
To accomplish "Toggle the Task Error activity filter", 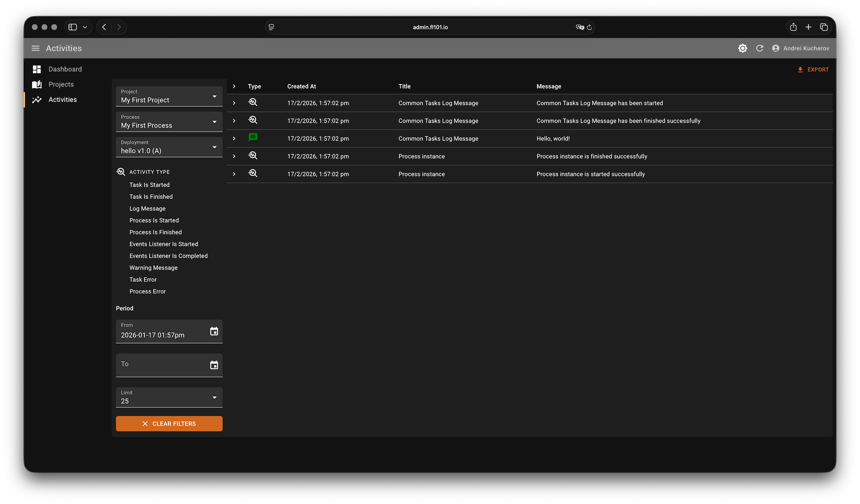I will click(x=143, y=279).
